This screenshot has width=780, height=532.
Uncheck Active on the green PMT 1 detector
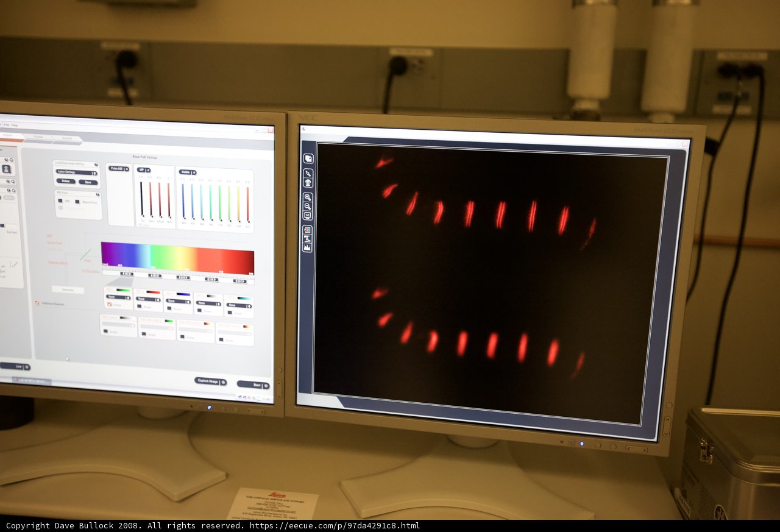click(110, 304)
